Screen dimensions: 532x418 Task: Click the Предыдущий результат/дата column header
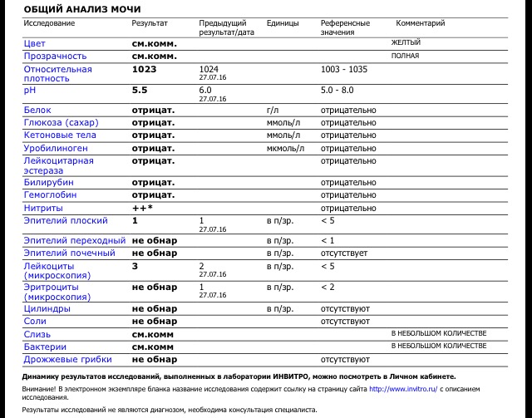(x=226, y=27)
